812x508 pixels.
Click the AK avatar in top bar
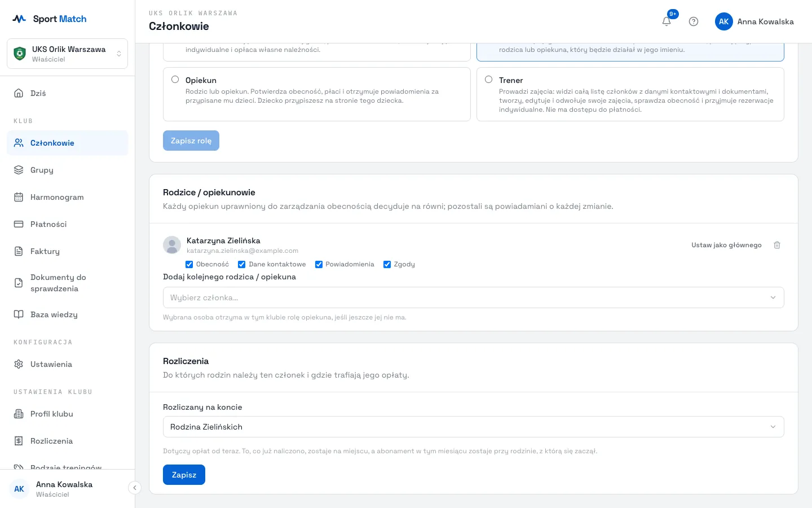724,21
